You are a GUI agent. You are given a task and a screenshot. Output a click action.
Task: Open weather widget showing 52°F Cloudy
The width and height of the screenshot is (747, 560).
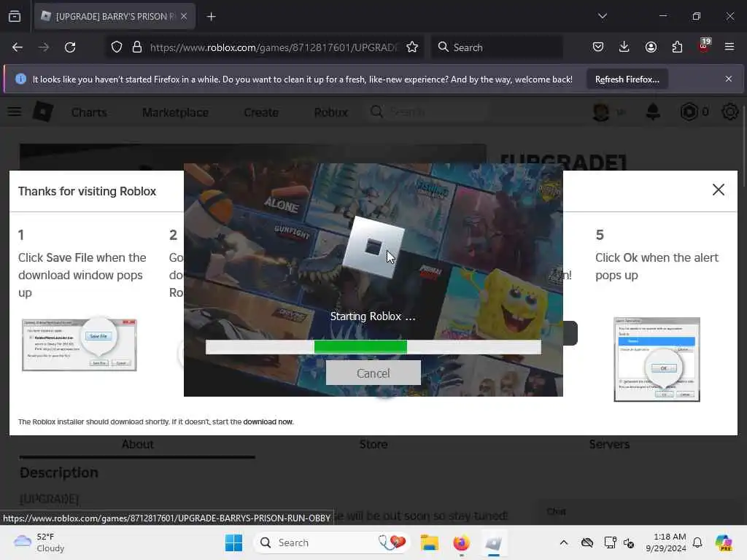pos(39,542)
